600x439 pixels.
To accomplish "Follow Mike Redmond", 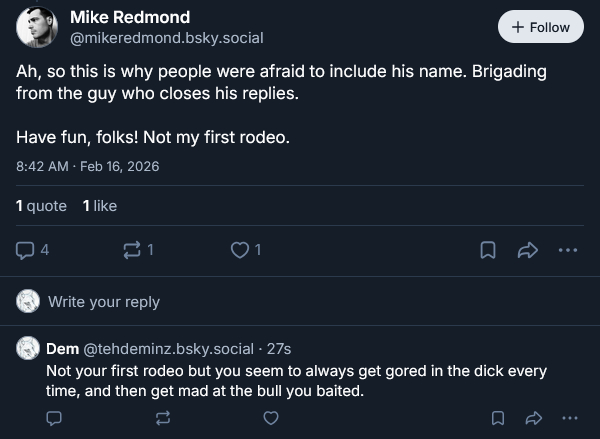I will click(540, 27).
